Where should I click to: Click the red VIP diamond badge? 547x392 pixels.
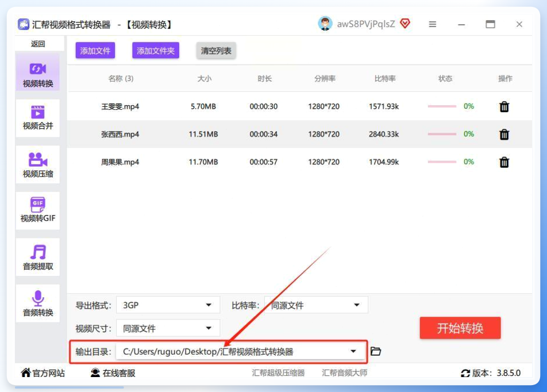point(405,24)
